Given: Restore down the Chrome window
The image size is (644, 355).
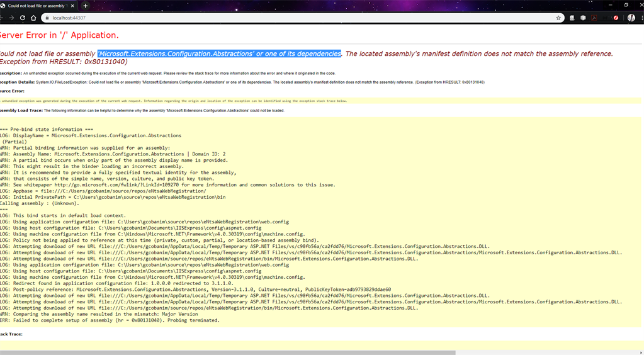Looking at the screenshot, I should (626, 5).
